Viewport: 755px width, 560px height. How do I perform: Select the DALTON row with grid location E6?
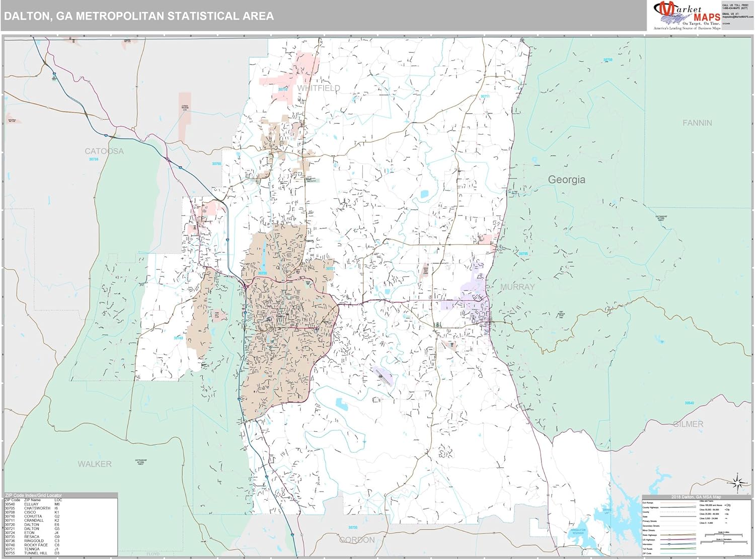coord(32,525)
